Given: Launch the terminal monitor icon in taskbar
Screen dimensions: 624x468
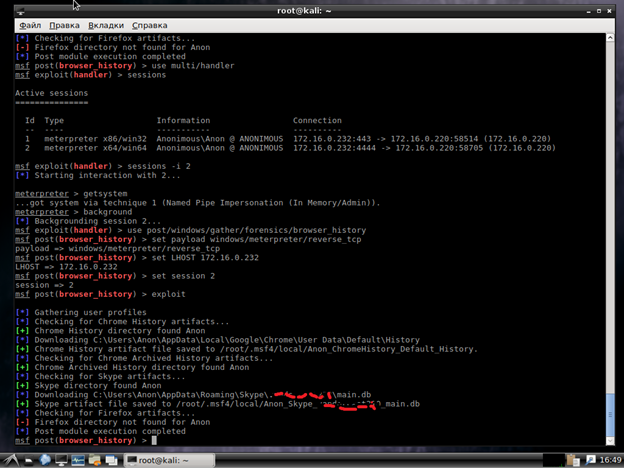Looking at the screenshot, I should coord(61,460).
